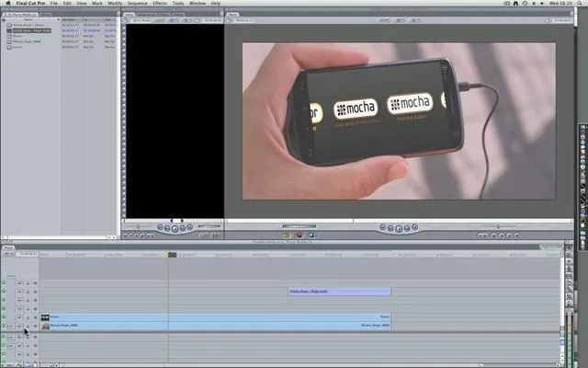This screenshot has width=588, height=368.
Task: Lock the V2 video track
Action: [x=28, y=317]
